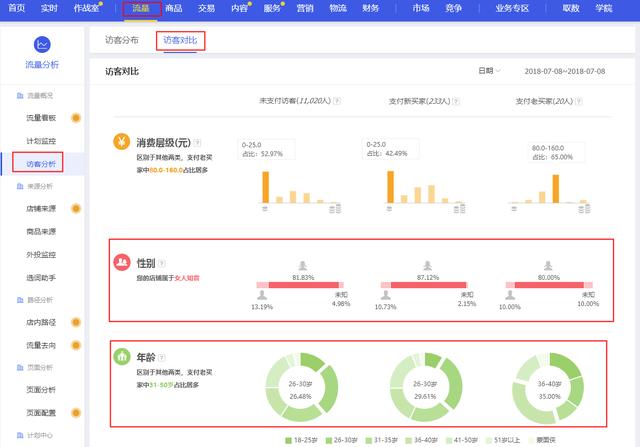This screenshot has width=640, height=447.
Task: Click the 计划中心 section icon
Action: (20, 435)
